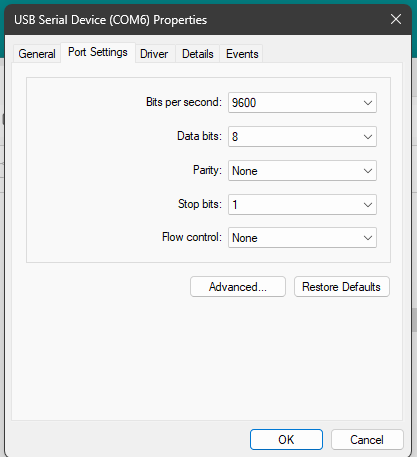This screenshot has width=417, height=457.
Task: Expand the Parity dropdown arrow
Action: (x=368, y=171)
